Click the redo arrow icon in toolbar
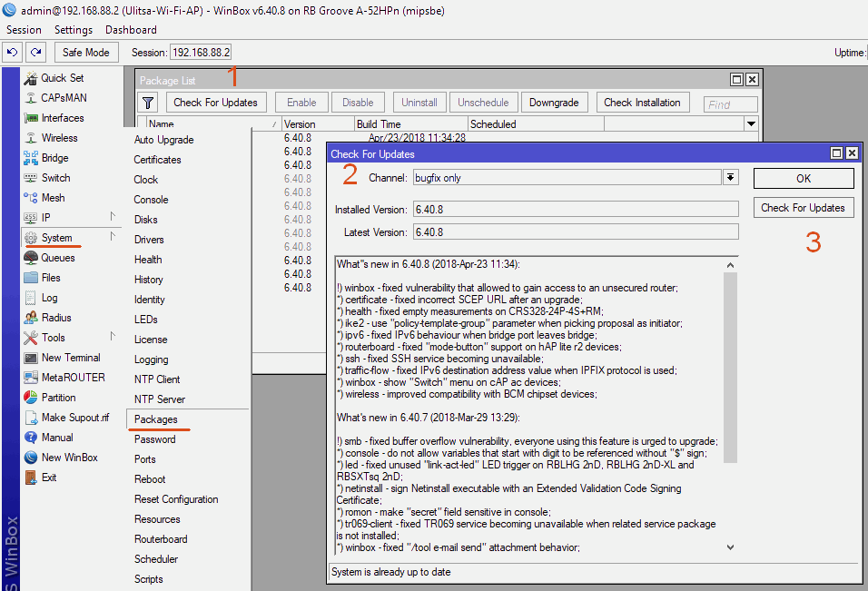 (x=35, y=53)
